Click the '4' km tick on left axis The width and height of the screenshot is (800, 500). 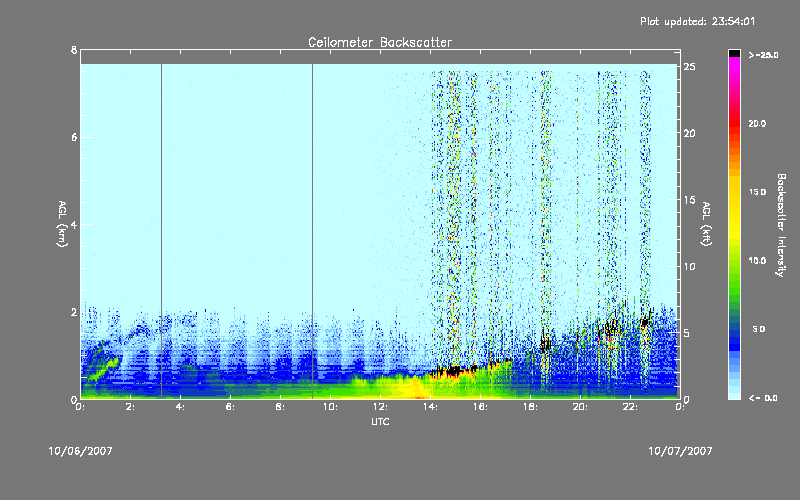pos(74,224)
